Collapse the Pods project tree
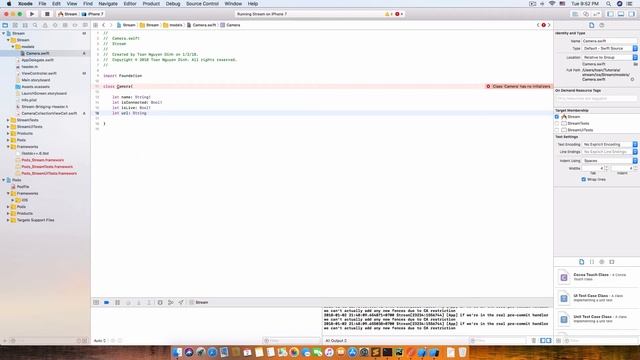 [4, 180]
